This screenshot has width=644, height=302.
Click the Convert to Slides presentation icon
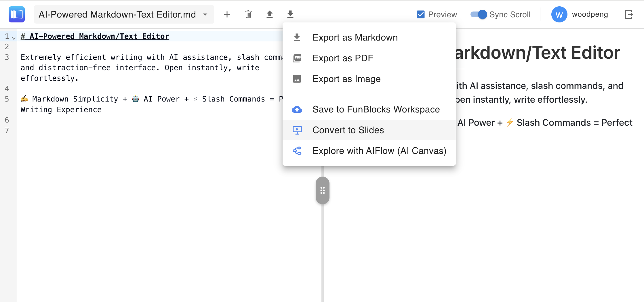tap(297, 130)
